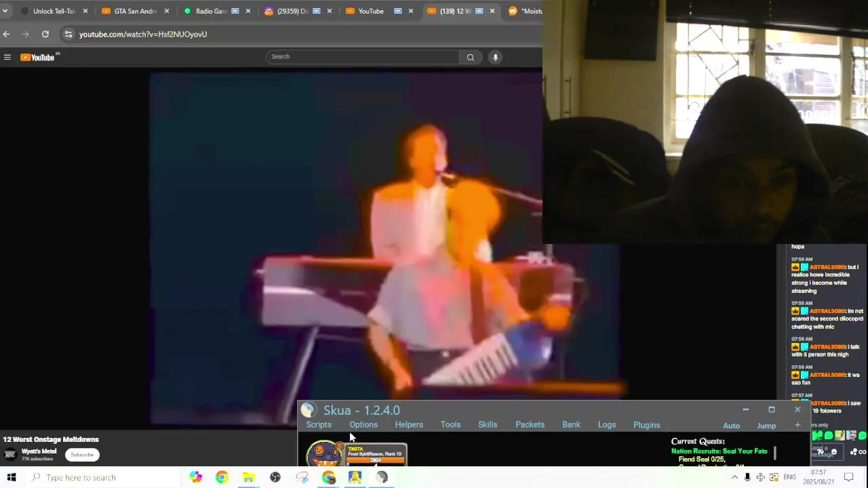Open the Bank menu in Skua
The height and width of the screenshot is (488, 868).
pos(571,425)
